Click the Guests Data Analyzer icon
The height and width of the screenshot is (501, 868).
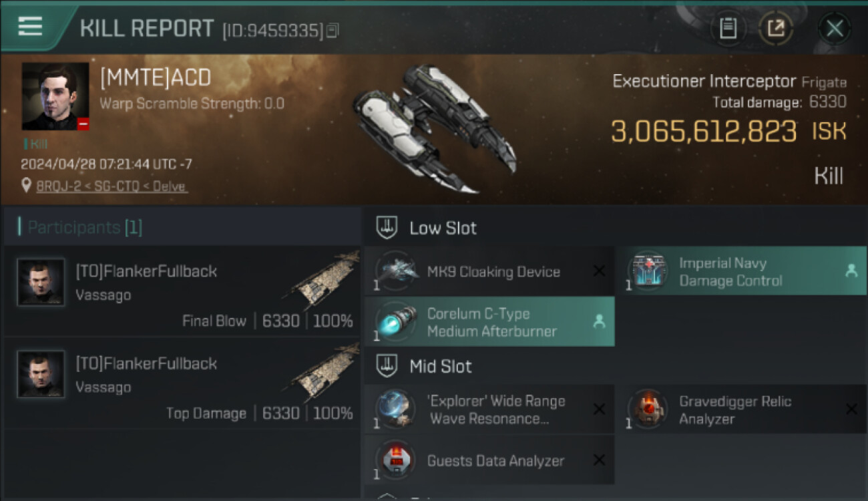pyautogui.click(x=396, y=460)
